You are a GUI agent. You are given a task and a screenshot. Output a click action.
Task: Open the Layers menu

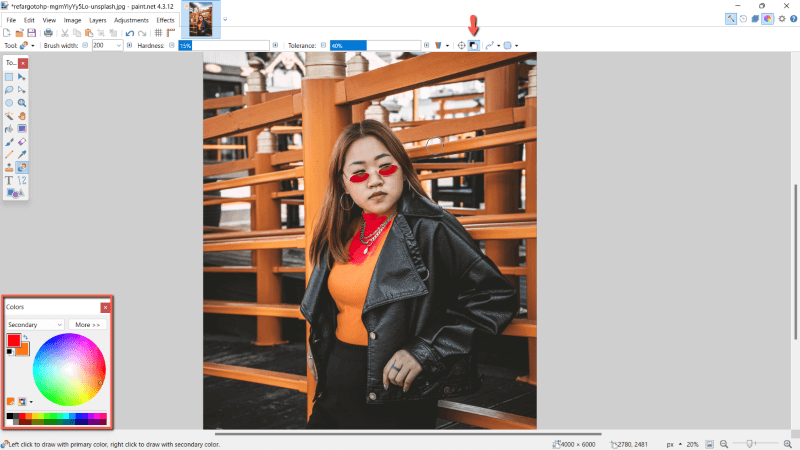[x=97, y=20]
